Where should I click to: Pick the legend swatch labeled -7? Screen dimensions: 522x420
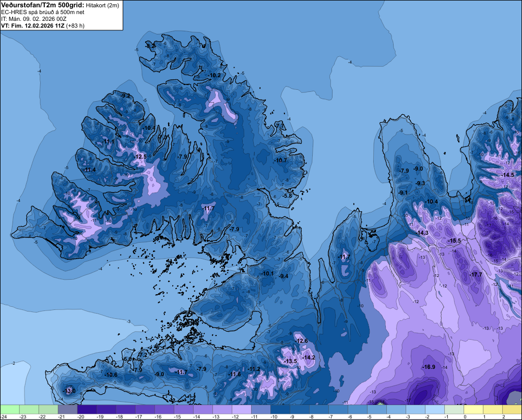[x=338, y=409]
